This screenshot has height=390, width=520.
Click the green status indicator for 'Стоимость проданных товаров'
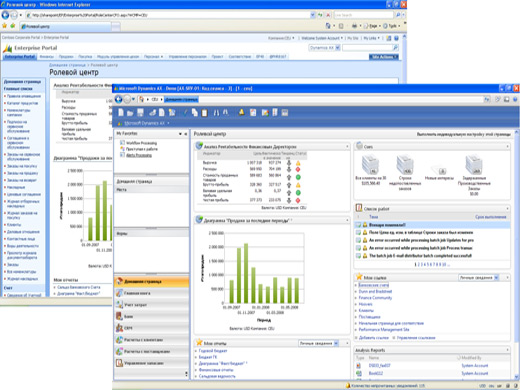[298, 177]
